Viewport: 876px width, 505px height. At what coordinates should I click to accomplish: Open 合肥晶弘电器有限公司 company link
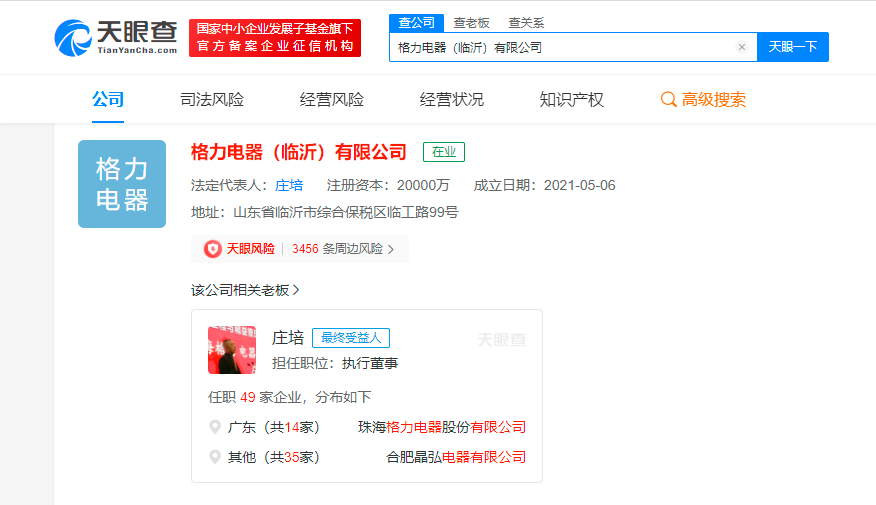[x=456, y=457]
